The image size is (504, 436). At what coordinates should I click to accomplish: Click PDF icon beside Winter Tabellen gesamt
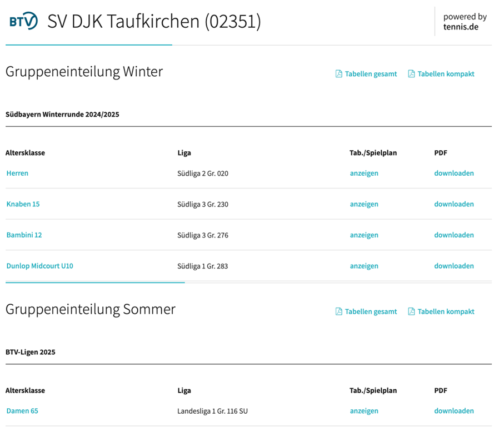338,74
